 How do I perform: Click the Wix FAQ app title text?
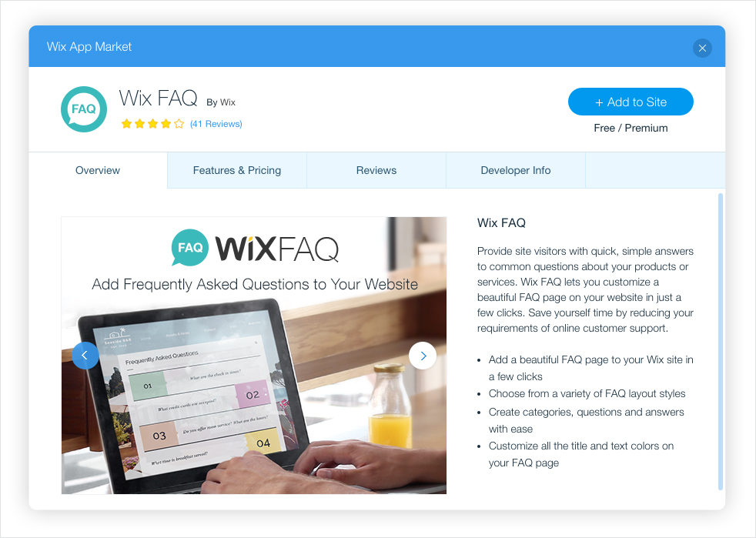158,98
